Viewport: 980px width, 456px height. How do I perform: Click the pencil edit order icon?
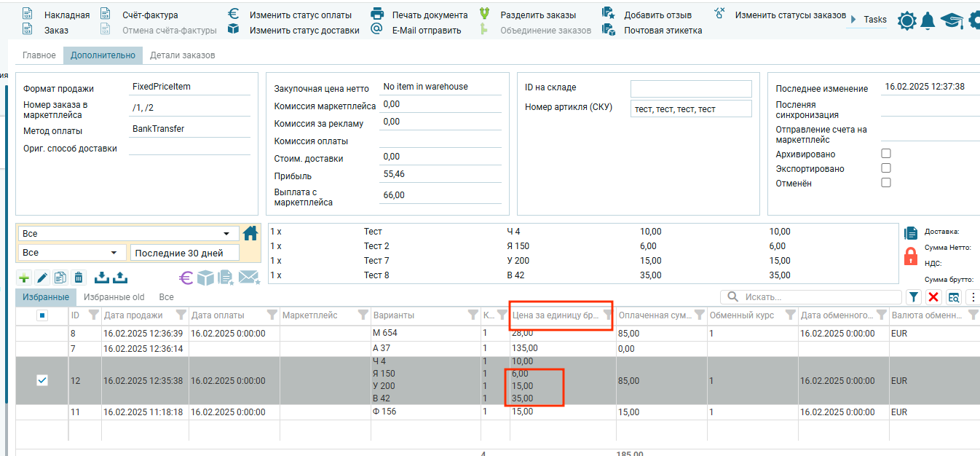point(42,278)
